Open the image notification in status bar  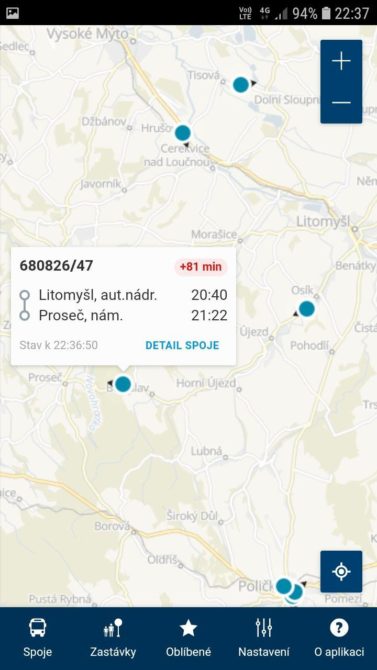(12, 13)
